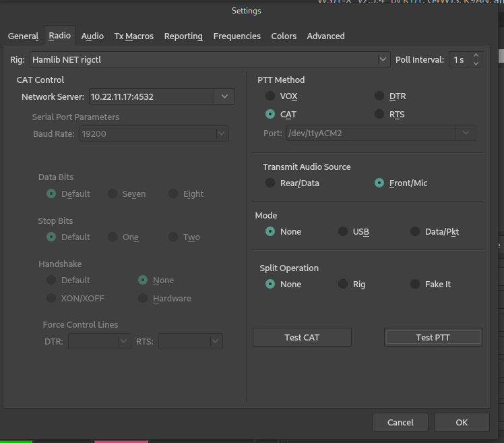Select Hardware handshake
This screenshot has width=504, height=443.
pos(164,298)
